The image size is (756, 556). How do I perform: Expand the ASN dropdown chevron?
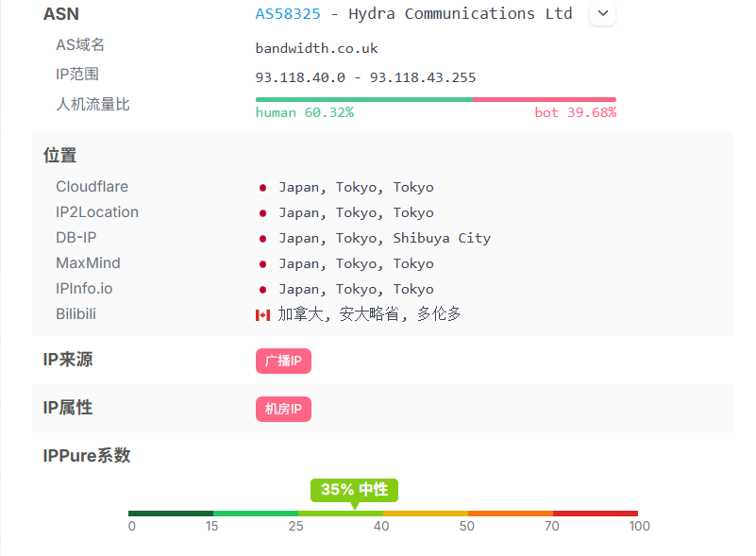tap(603, 13)
